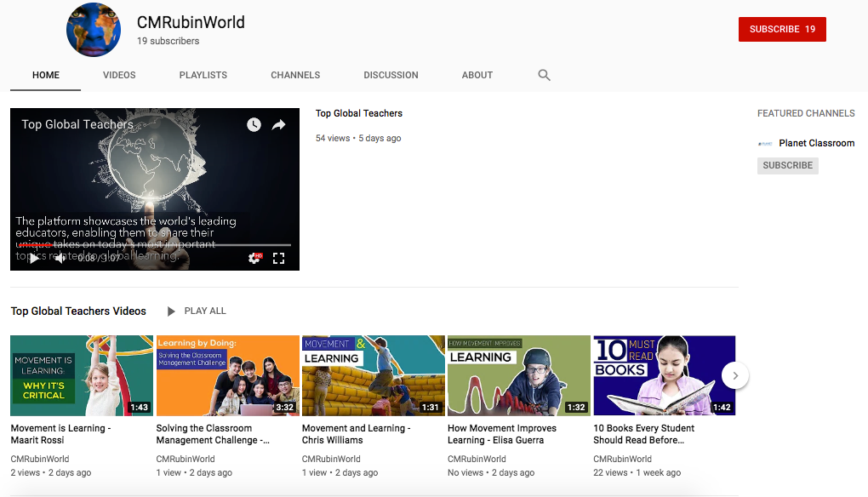Open Movement is Learning thumbnail

click(x=82, y=375)
